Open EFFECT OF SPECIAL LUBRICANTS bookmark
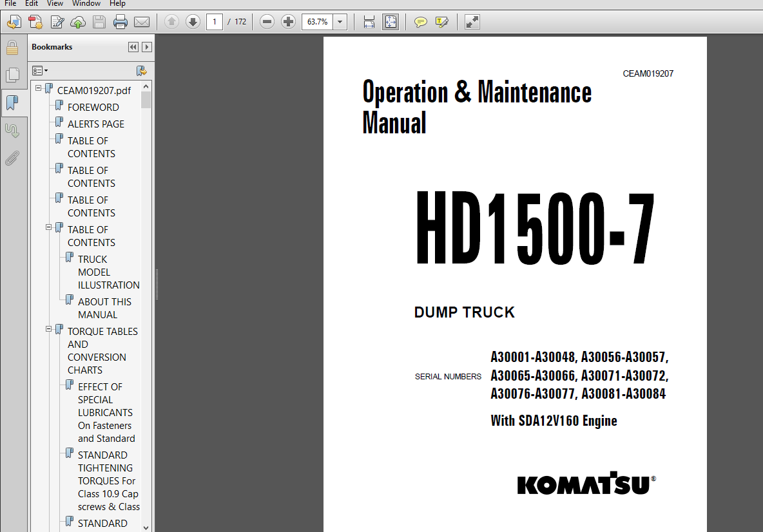 pos(106,412)
